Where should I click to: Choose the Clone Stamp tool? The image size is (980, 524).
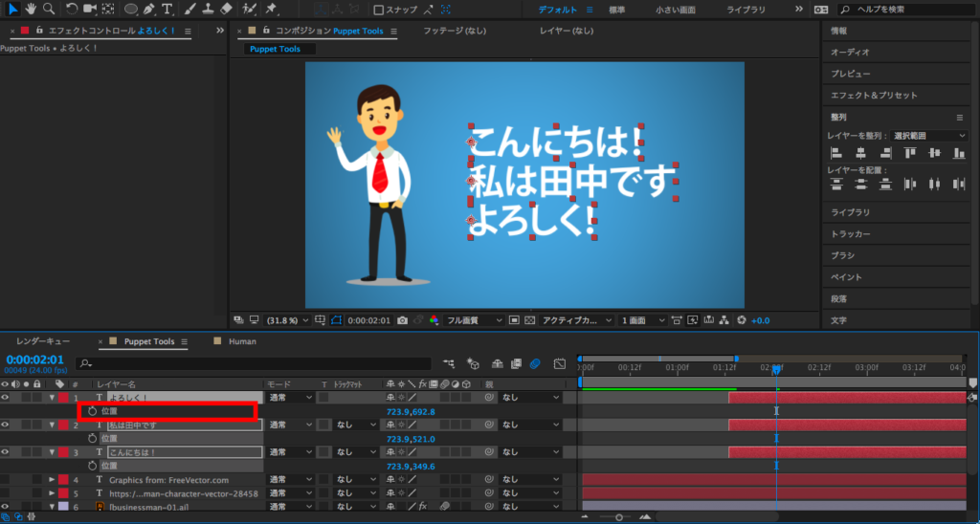(x=209, y=10)
